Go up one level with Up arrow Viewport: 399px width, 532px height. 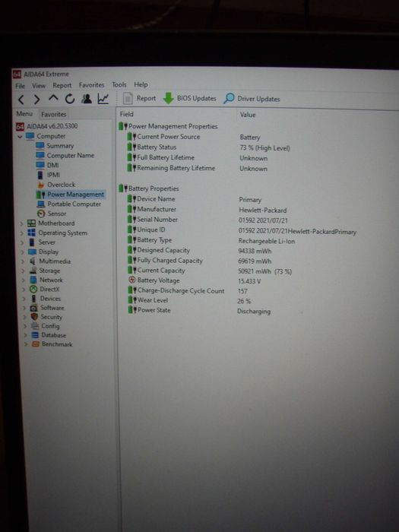tap(53, 99)
